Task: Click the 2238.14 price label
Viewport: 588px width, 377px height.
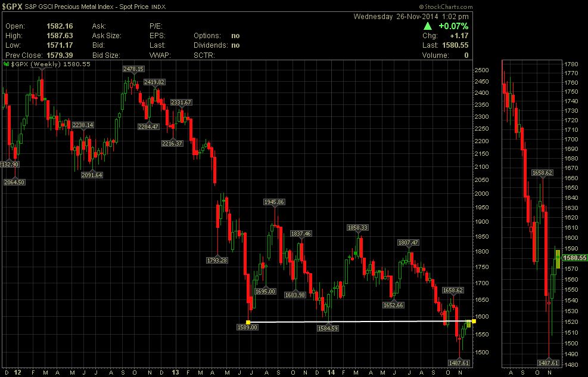Action: click(83, 125)
